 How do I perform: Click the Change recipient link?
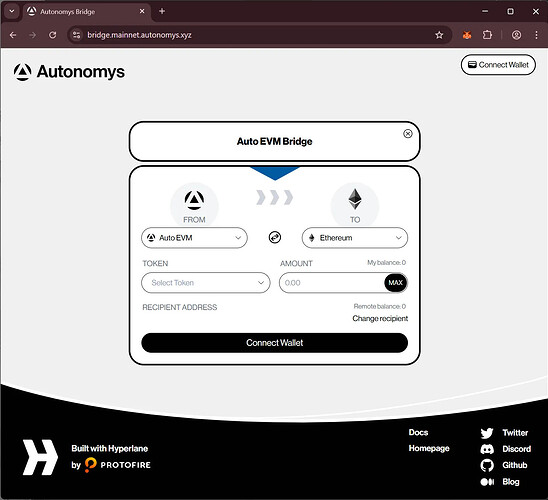tap(380, 319)
